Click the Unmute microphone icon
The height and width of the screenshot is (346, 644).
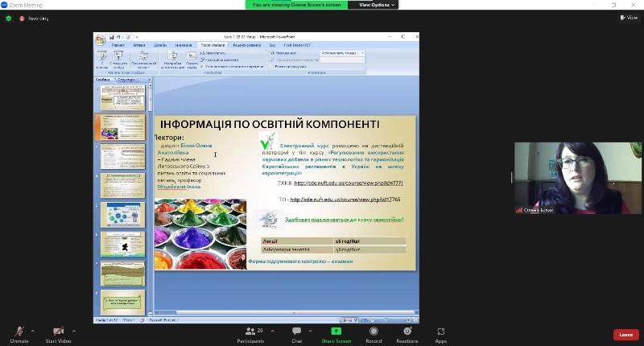pyautogui.click(x=19, y=332)
